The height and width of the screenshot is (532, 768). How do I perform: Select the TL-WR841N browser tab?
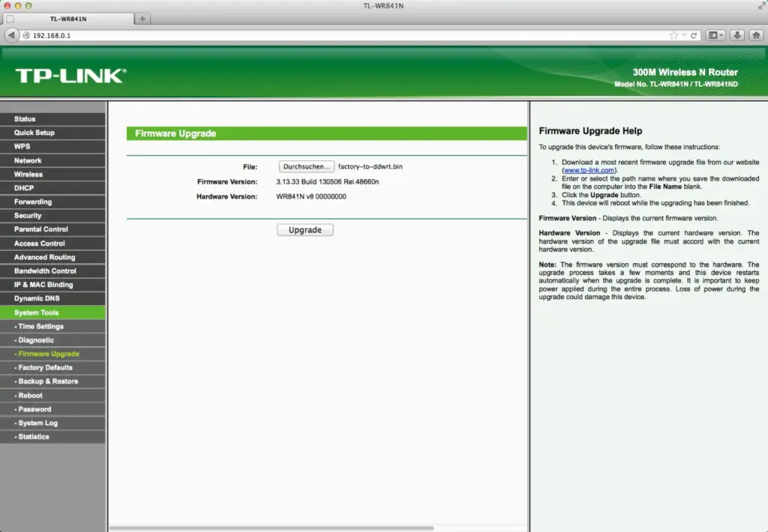tap(67, 19)
